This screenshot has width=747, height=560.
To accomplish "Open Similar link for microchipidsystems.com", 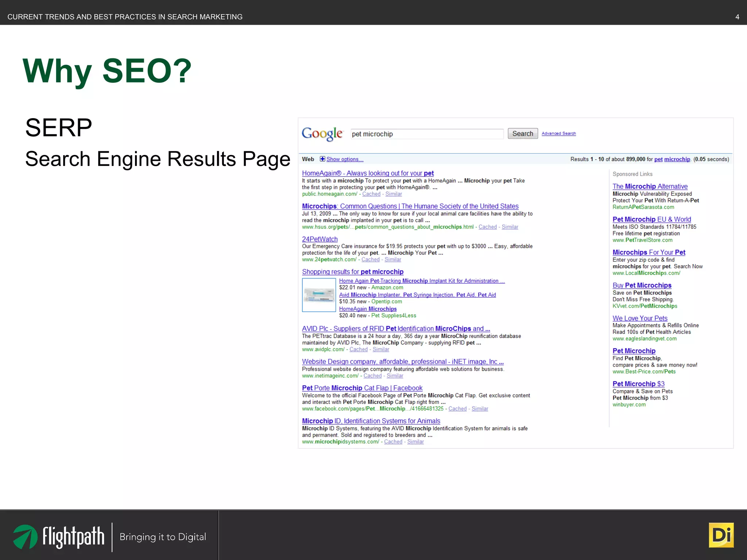I will 415,442.
